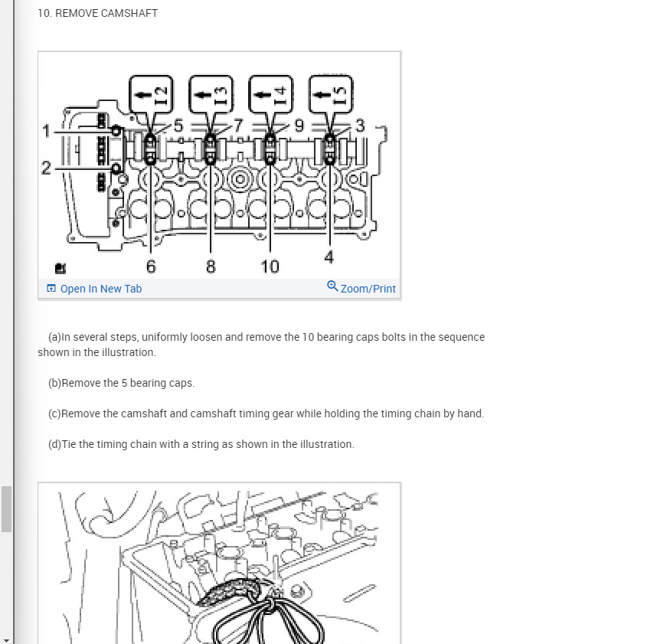Open the Zoom/Print view of diagram
Viewport: 654px width, 644px height.
[361, 288]
